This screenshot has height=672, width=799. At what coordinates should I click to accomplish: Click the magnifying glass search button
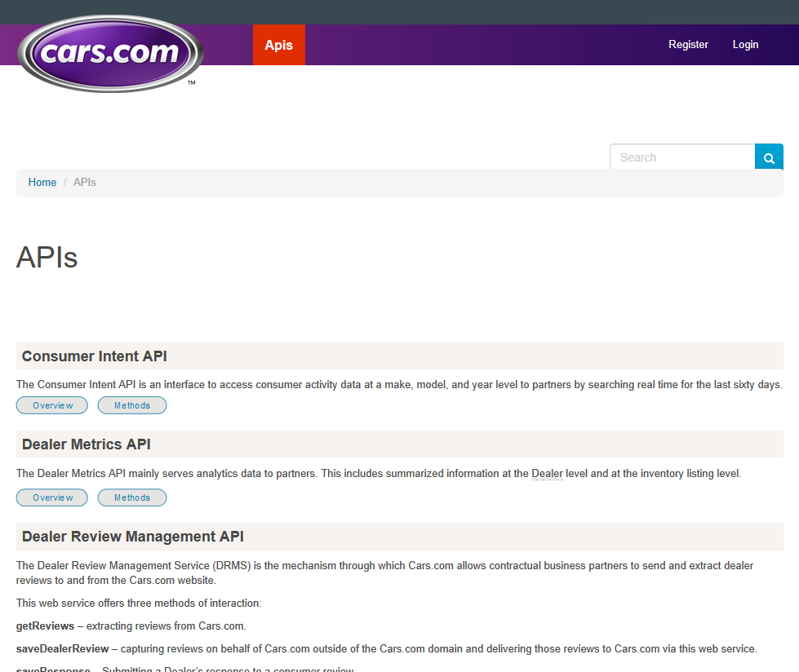pyautogui.click(x=769, y=157)
